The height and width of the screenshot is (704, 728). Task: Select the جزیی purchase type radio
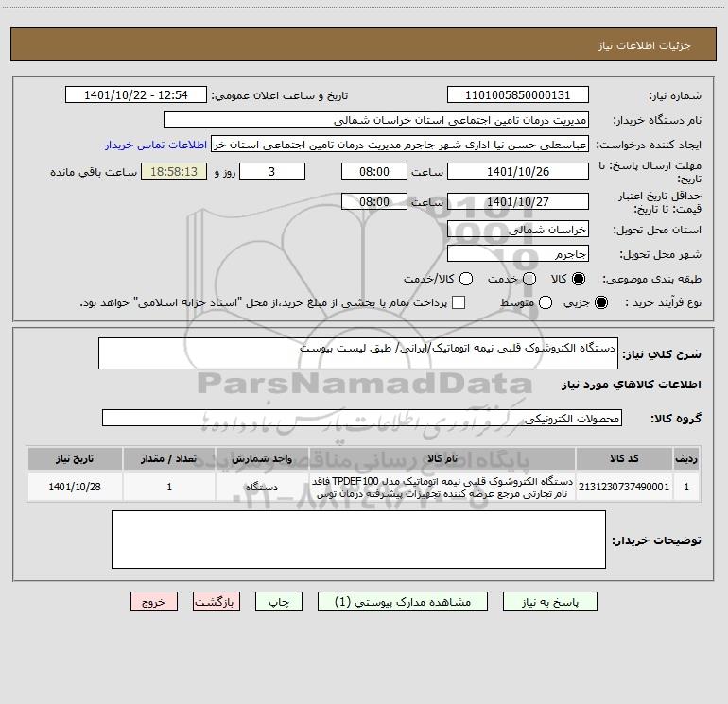click(600, 302)
